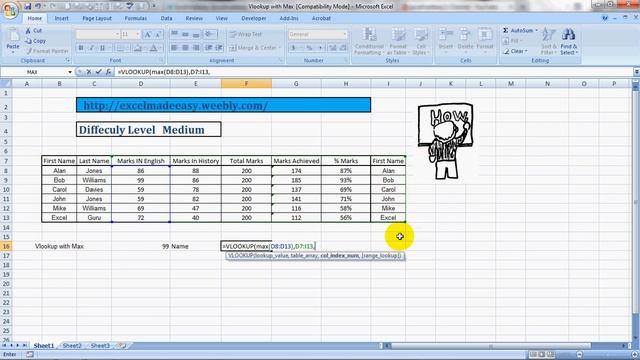Click the Increase Indent icon
This screenshot has width=640, height=360.
(219, 48)
